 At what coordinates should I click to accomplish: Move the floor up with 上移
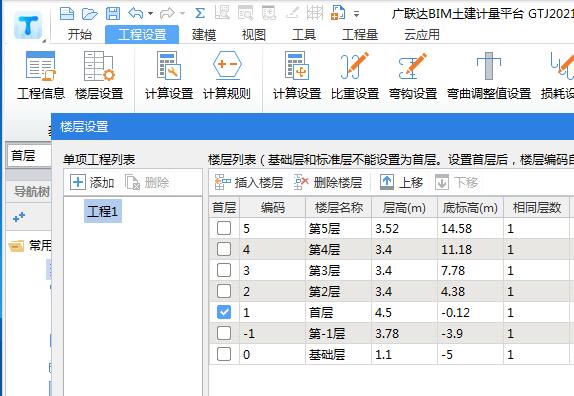coord(401,182)
